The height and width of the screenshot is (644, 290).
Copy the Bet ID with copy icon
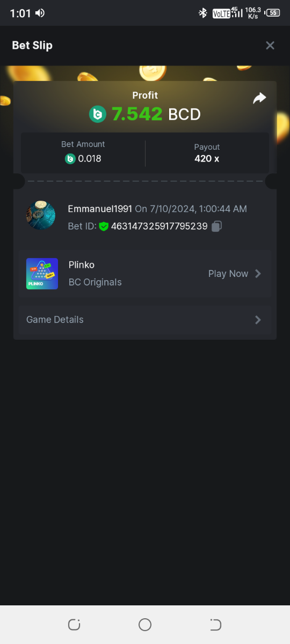click(216, 226)
